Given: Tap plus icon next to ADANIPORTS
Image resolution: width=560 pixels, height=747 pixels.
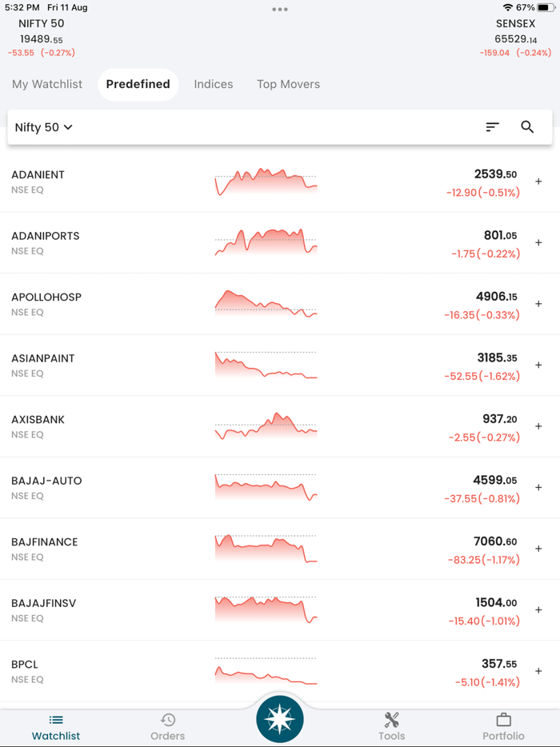Looking at the screenshot, I should [538, 242].
